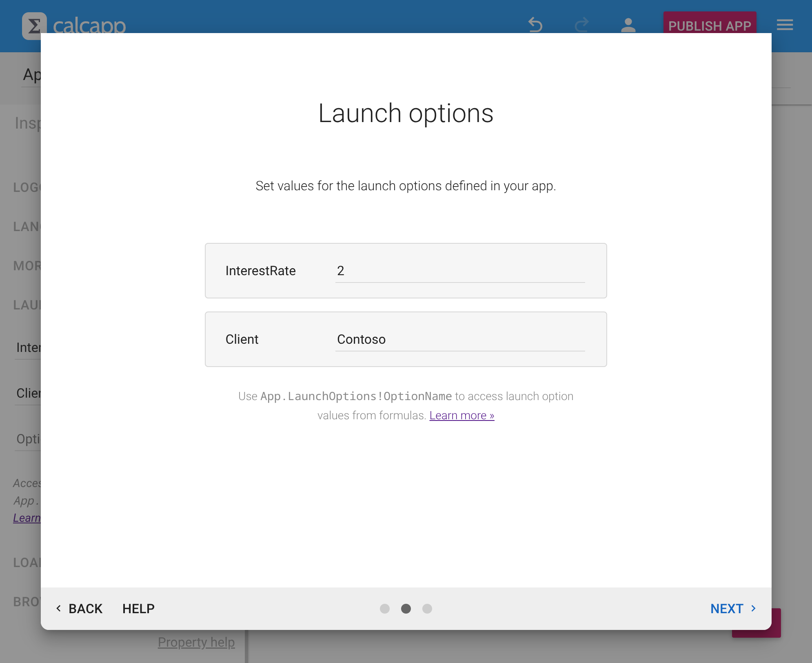The height and width of the screenshot is (663, 812).
Task: Open the user account icon
Action: [x=628, y=25]
